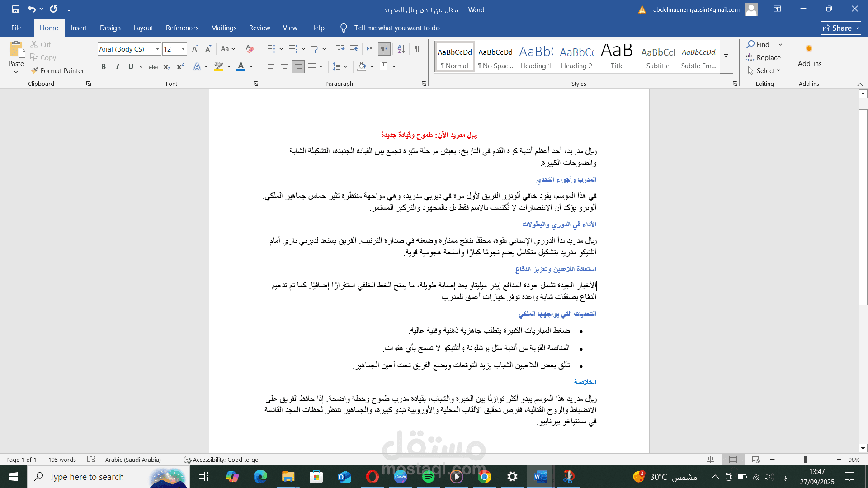The image size is (868, 488).
Task: Select the Format Painter tool
Action: pyautogui.click(x=57, y=70)
